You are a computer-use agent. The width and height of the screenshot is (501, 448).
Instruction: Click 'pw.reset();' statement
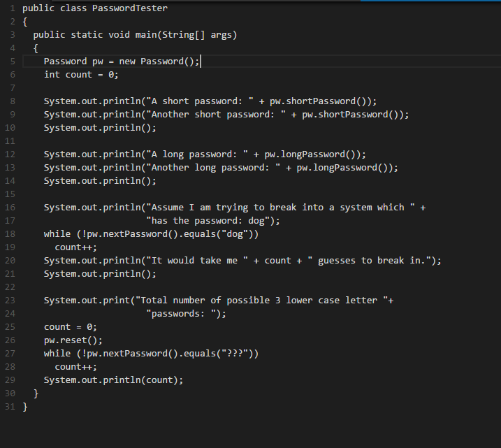(73, 340)
